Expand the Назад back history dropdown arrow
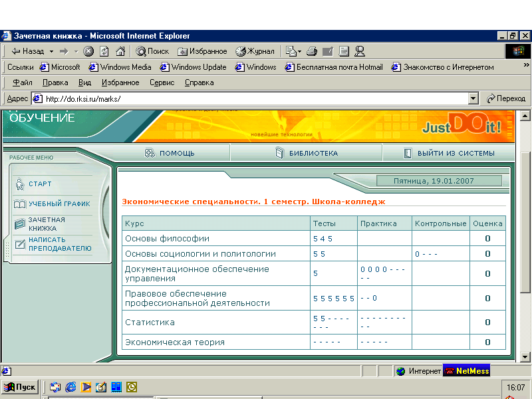The height and width of the screenshot is (399, 532). click(50, 51)
